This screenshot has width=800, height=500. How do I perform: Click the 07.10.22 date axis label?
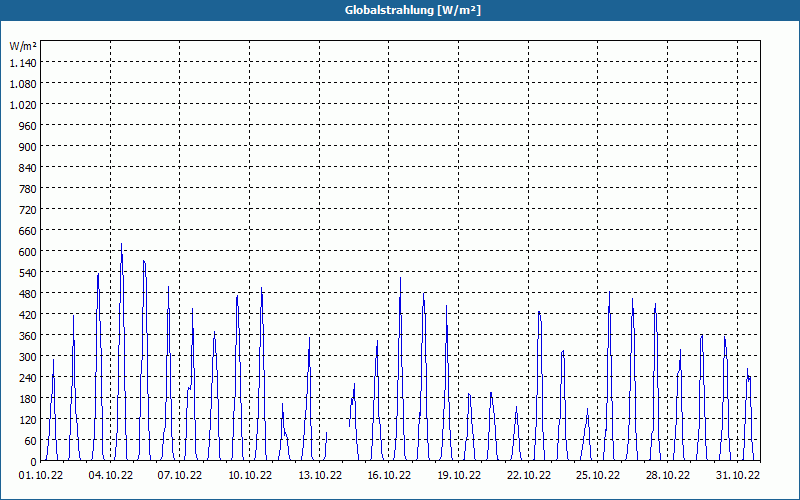click(180, 475)
